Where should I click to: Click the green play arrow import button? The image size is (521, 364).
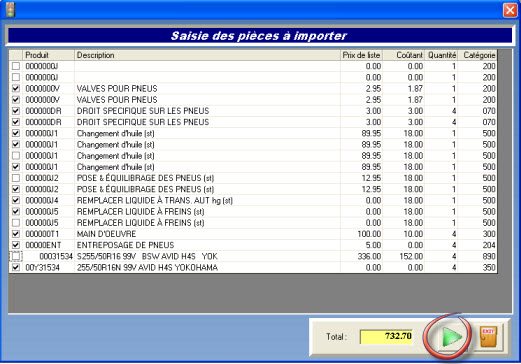pos(451,337)
